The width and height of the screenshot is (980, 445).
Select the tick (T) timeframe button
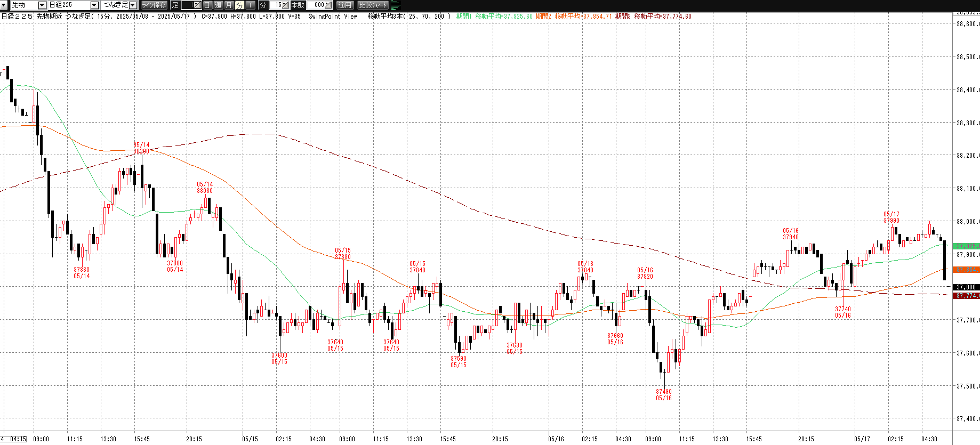(250, 5)
